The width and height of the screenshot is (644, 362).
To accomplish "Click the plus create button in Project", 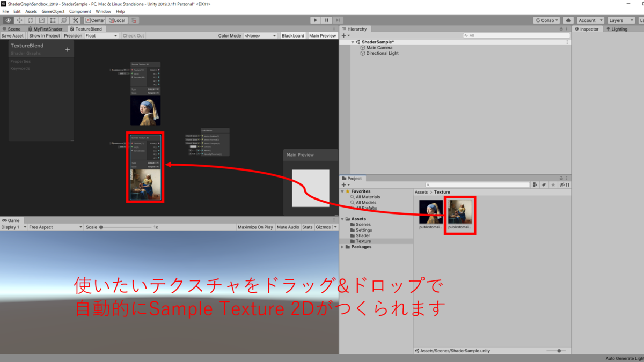I will [345, 184].
